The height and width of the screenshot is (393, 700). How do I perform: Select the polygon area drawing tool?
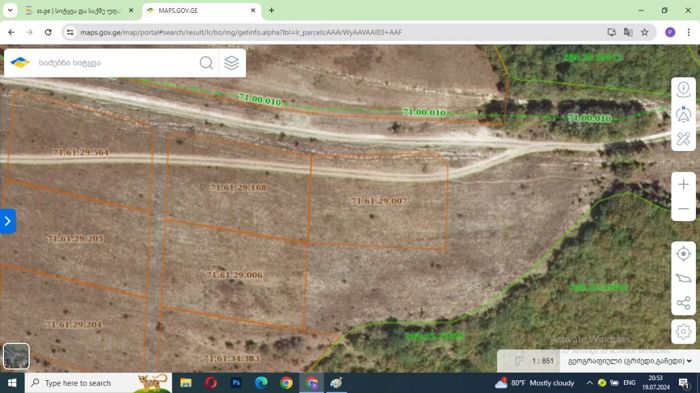[x=683, y=278]
